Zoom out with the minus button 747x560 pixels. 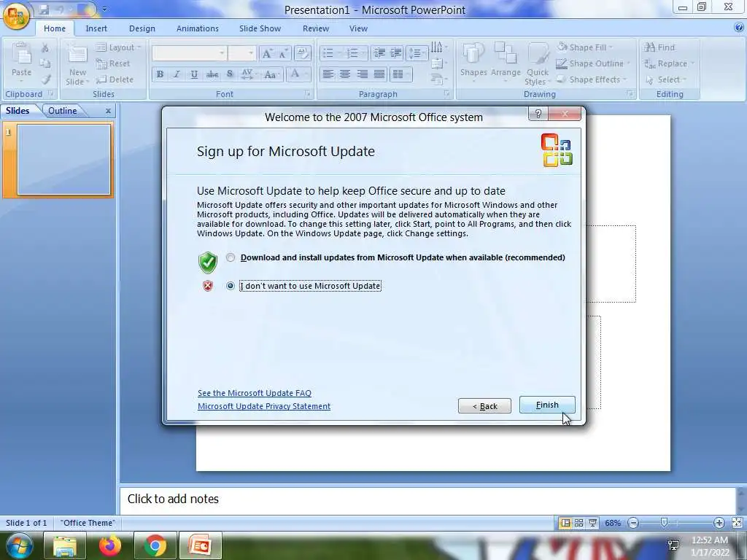coord(633,523)
